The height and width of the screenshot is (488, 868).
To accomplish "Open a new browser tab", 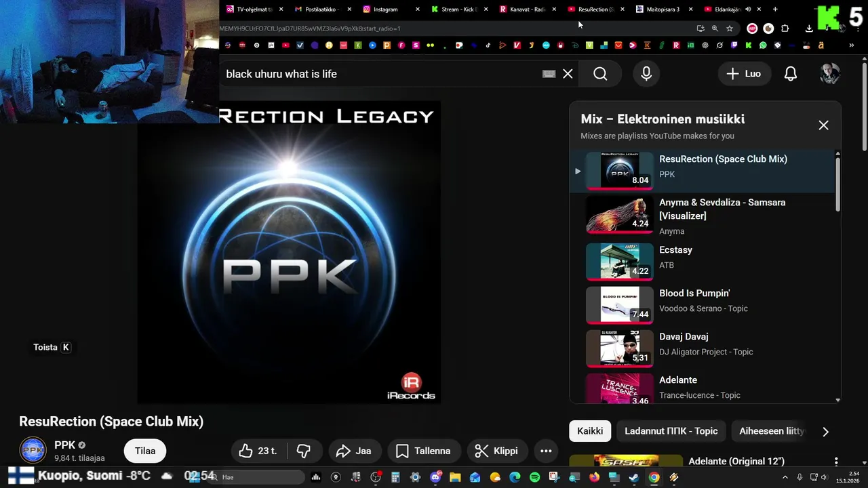I will 775,9.
